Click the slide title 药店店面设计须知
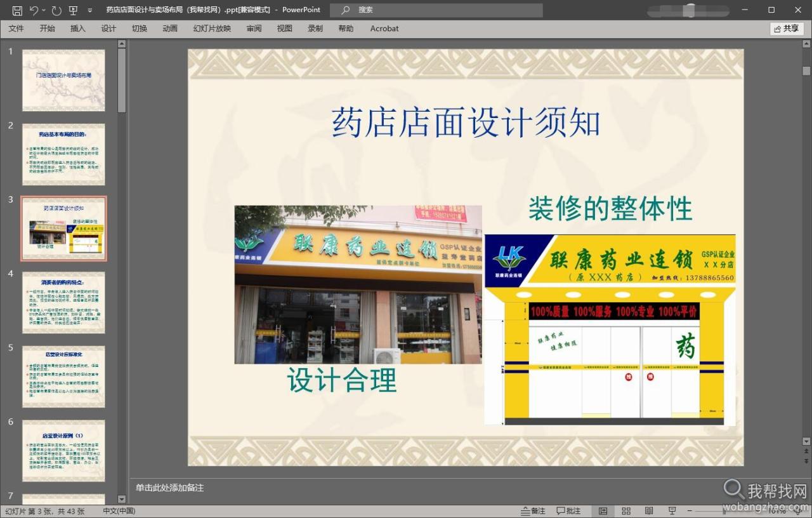812x518 pixels. point(466,122)
